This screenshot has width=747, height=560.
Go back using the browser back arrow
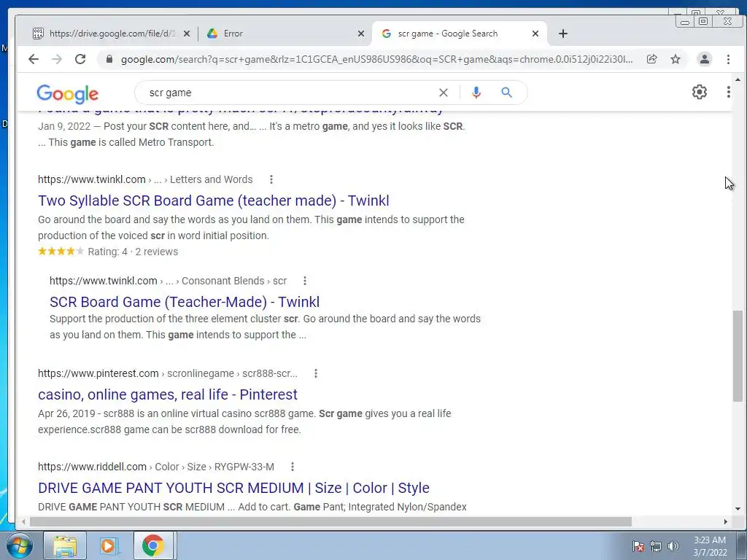pos(34,59)
